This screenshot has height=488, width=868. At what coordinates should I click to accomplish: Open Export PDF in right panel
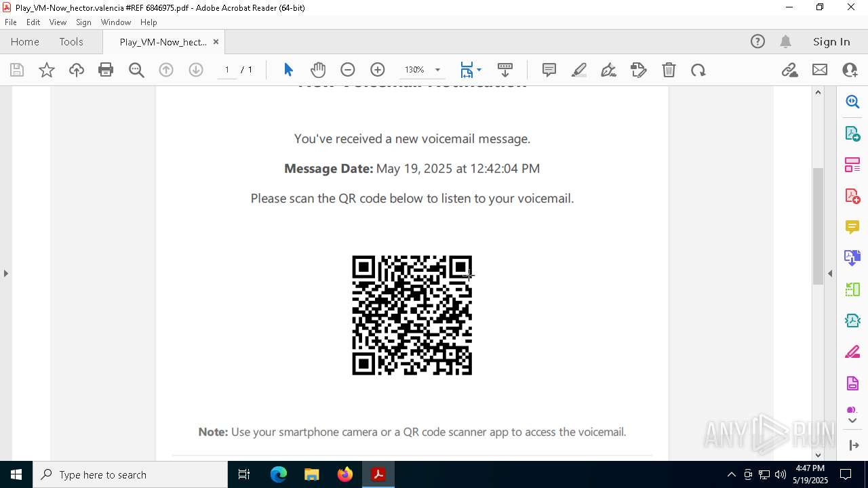click(x=852, y=134)
